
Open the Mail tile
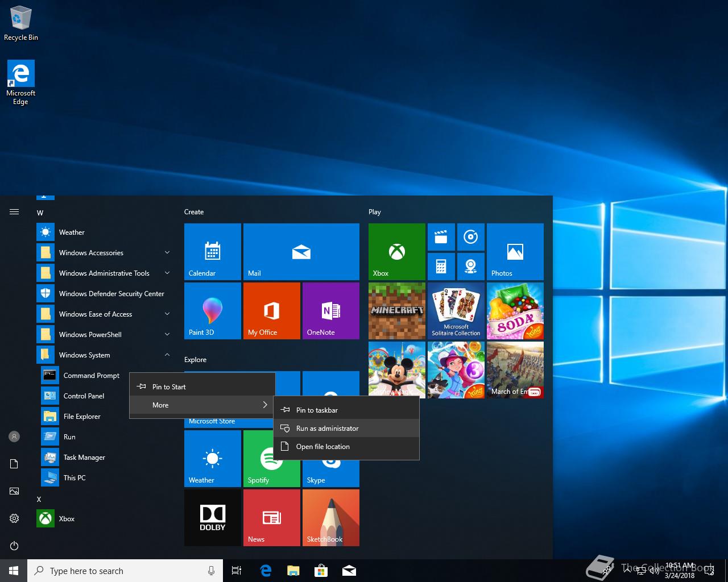coord(301,252)
